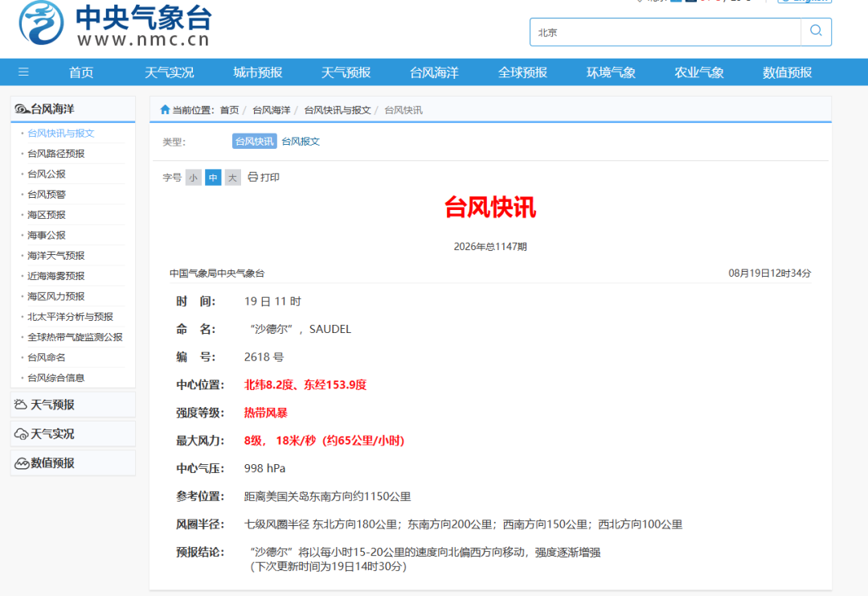Click 首页 in the breadcrumb

pos(229,110)
